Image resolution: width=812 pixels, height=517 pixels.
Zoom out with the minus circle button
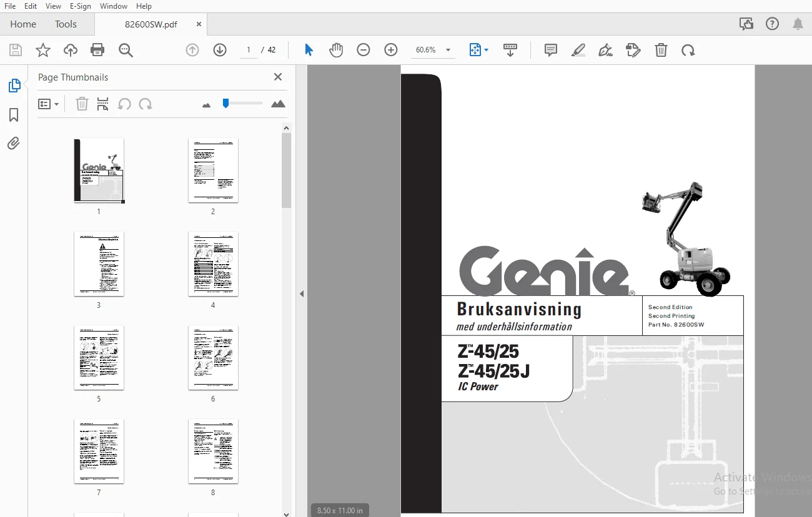364,50
